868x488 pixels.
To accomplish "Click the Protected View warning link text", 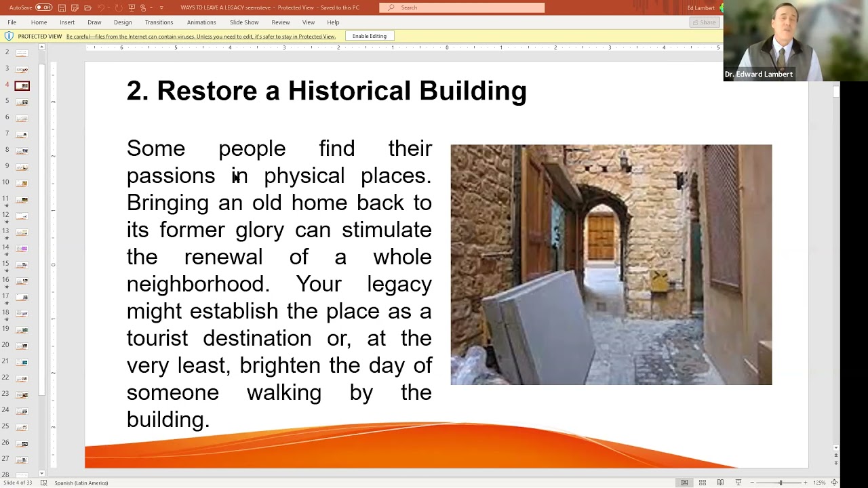I will 201,37.
